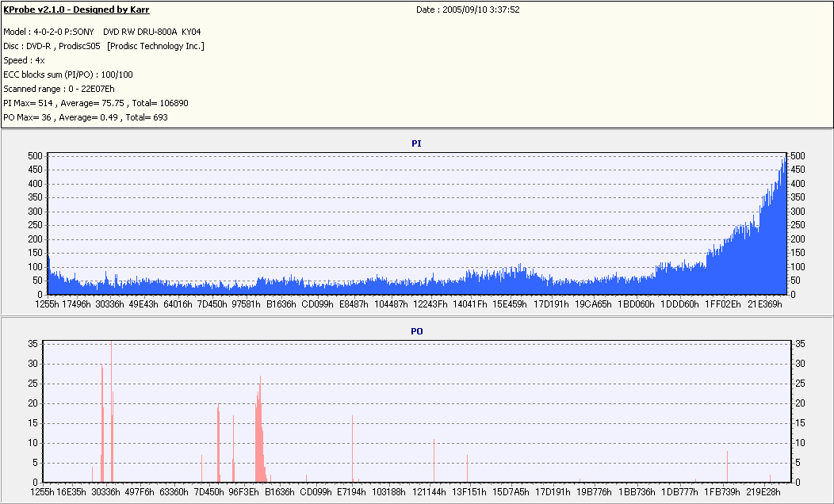Click the PO chart x-axis label 1FB739h
Viewport: 834px width, 504px height.
(722, 492)
